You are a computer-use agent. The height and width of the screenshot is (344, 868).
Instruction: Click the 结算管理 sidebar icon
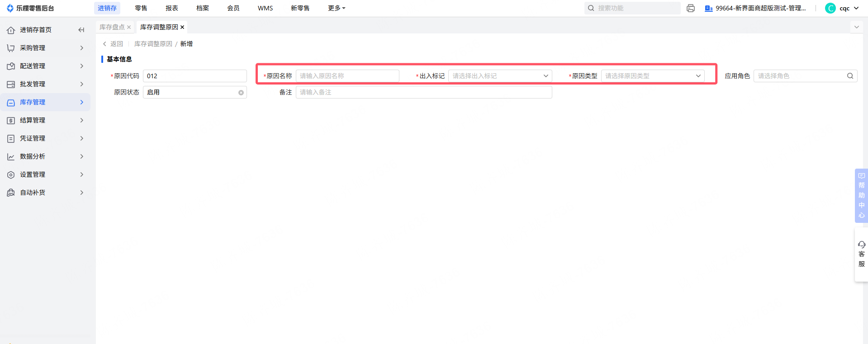click(11, 120)
